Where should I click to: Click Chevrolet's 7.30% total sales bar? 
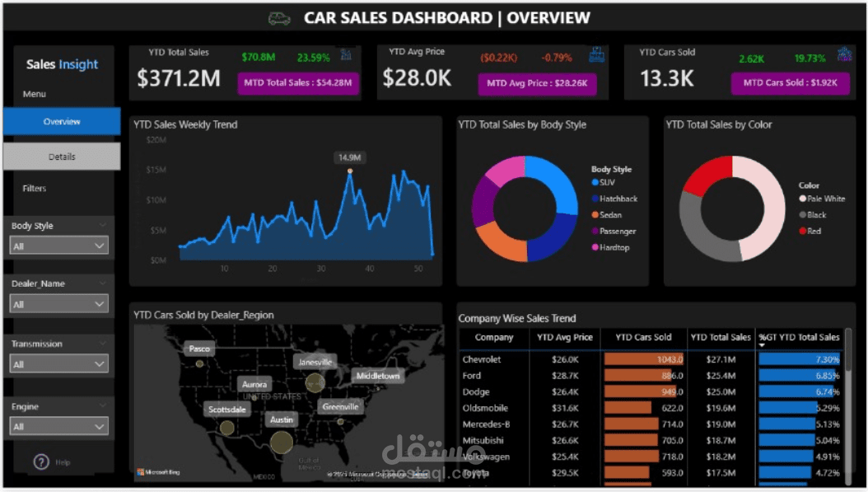coord(800,359)
